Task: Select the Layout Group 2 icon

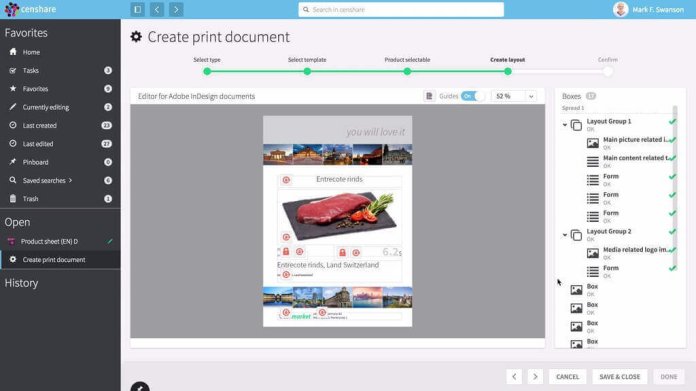Action: tap(576, 235)
